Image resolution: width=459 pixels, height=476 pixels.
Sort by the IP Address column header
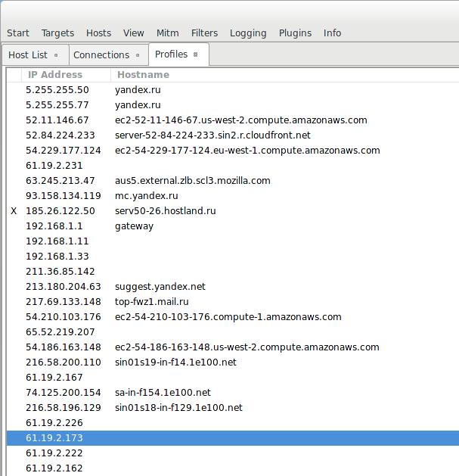(x=55, y=75)
